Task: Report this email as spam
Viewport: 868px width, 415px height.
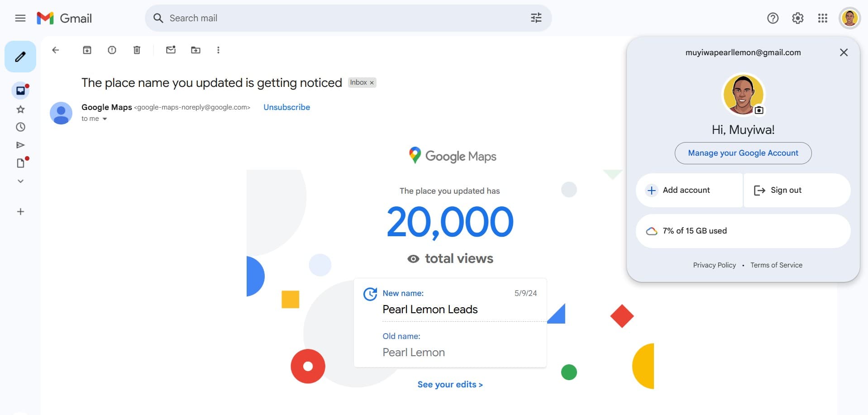Action: pos(112,50)
